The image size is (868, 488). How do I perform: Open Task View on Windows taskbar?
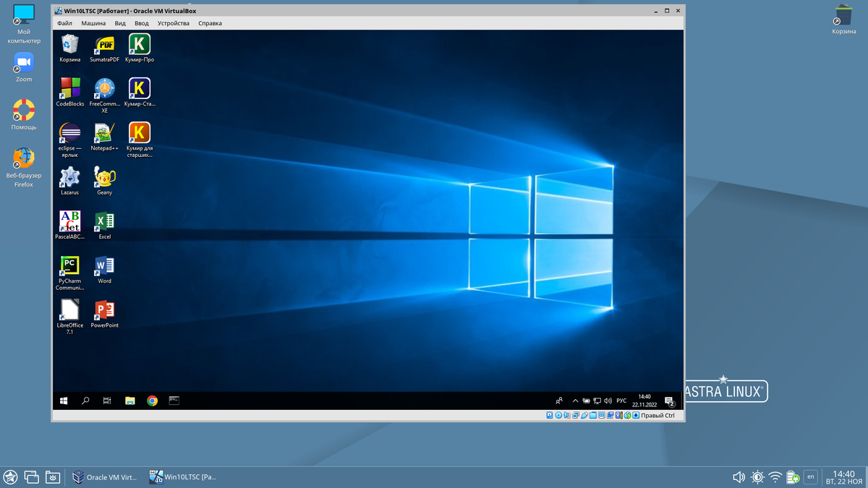click(x=106, y=401)
